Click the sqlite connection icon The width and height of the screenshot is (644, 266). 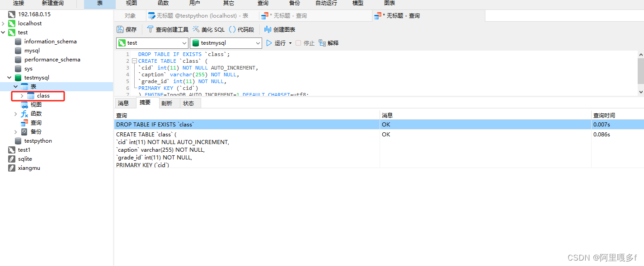point(12,159)
